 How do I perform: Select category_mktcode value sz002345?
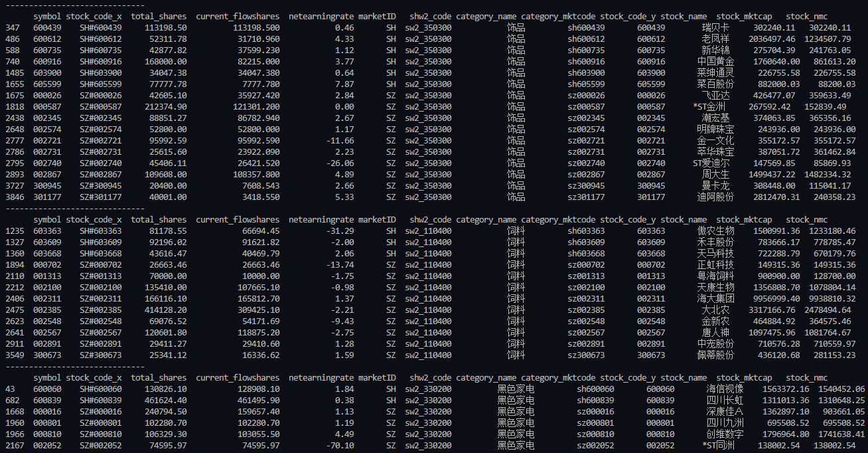click(587, 118)
